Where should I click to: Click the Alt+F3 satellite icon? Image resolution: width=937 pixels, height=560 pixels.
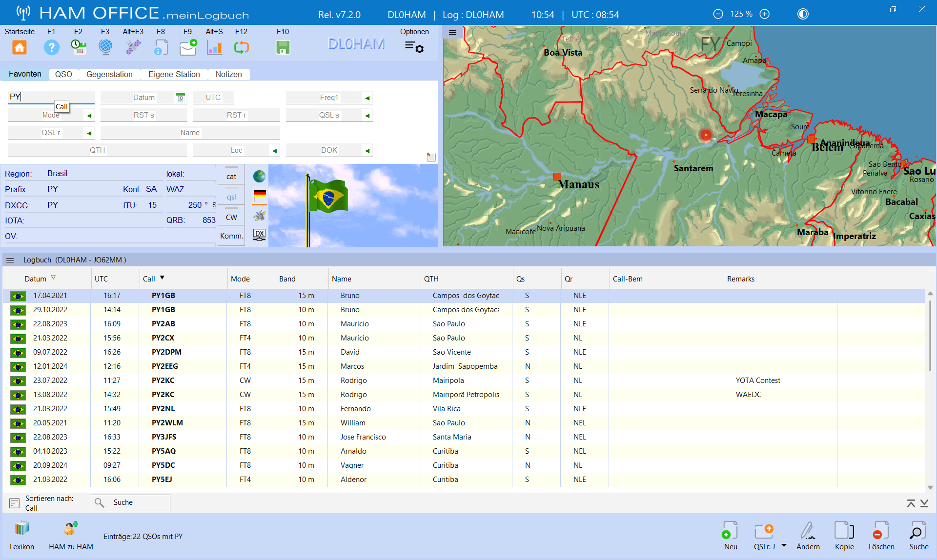point(133,47)
